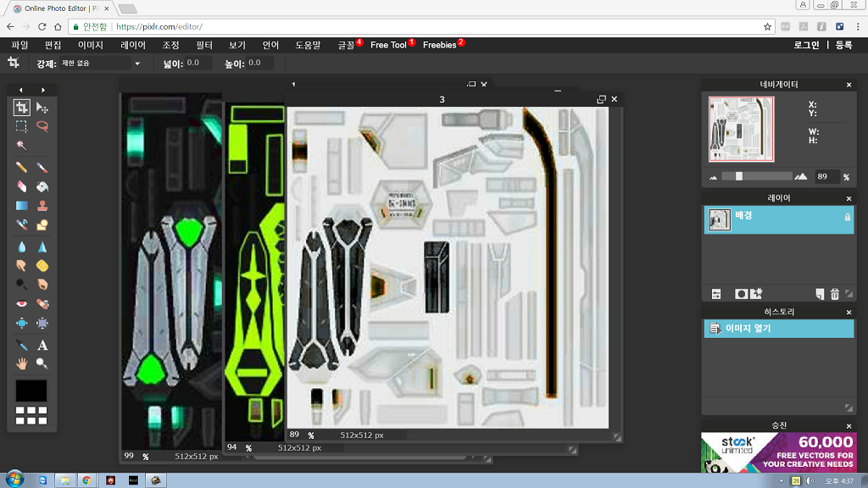Image resolution: width=868 pixels, height=488 pixels.
Task: Open the black foreground color swatch
Action: coord(31,391)
